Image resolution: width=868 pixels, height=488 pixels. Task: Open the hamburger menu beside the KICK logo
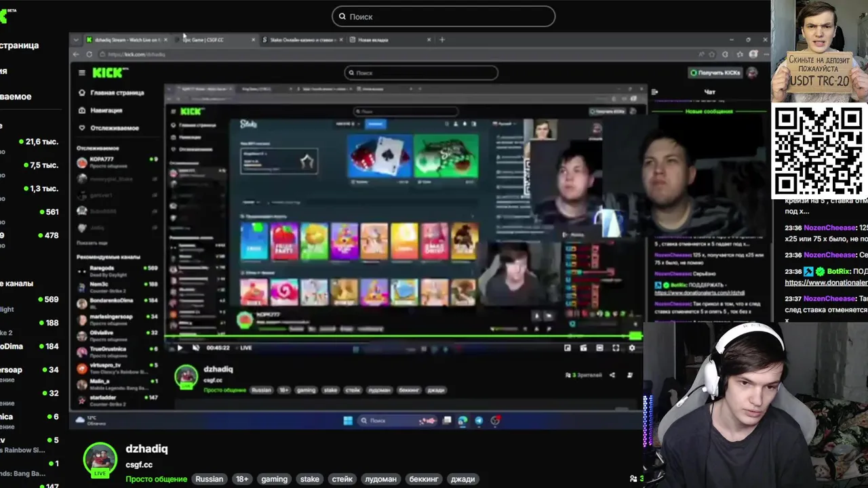click(82, 73)
